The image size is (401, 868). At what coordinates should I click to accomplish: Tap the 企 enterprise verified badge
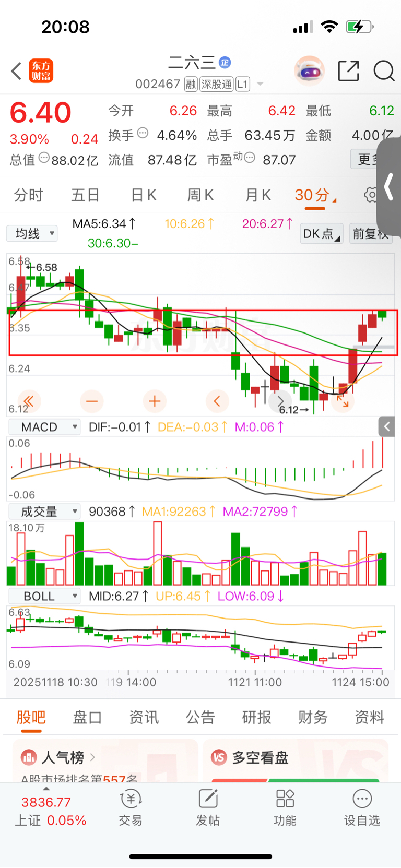225,63
